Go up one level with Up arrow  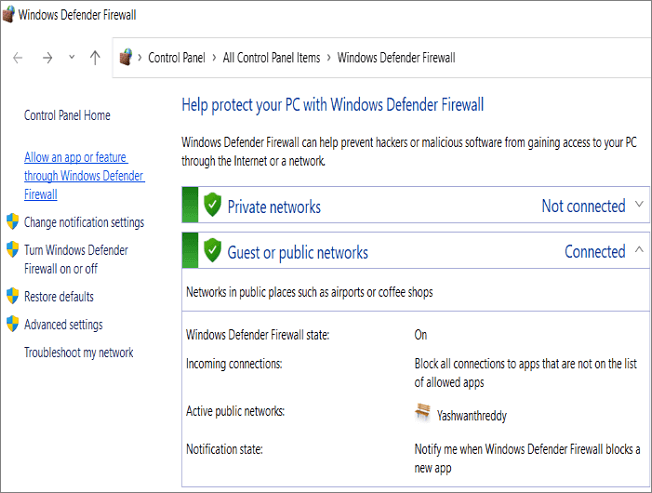coord(95,58)
